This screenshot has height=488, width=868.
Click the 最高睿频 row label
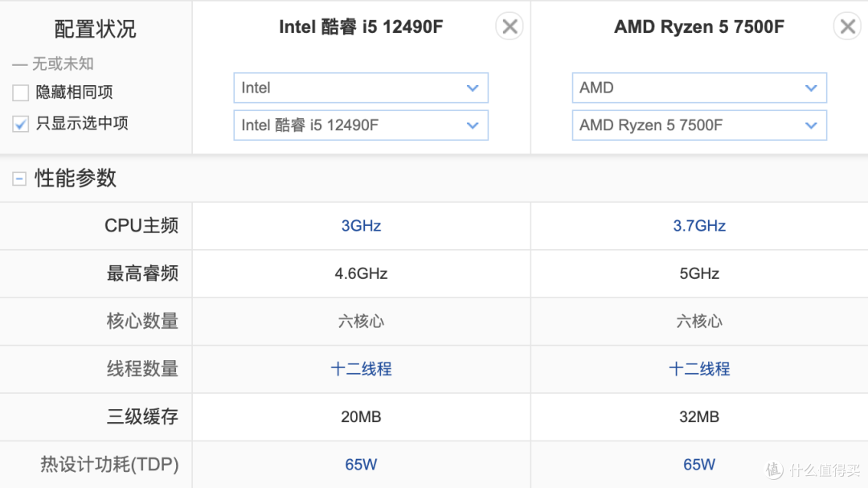pyautogui.click(x=142, y=273)
